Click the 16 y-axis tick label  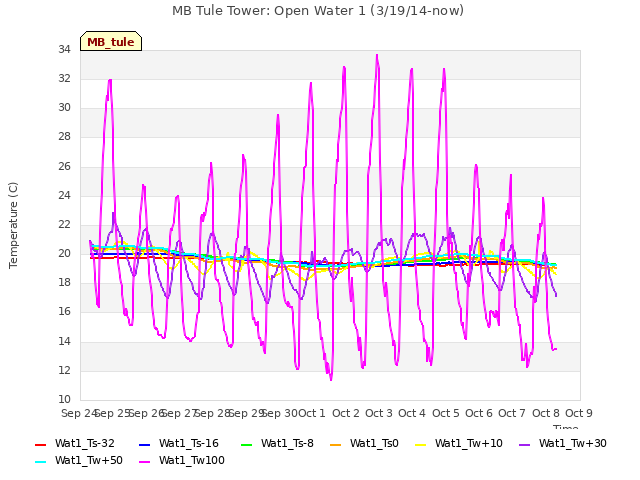pos(64,311)
